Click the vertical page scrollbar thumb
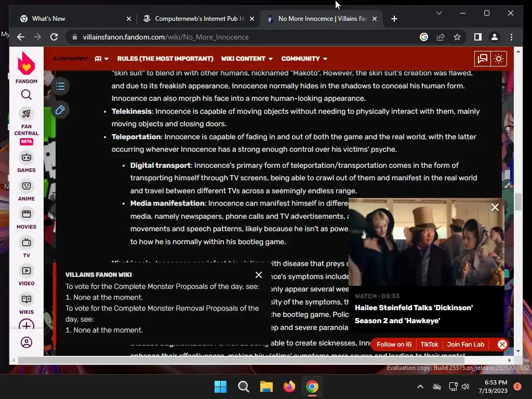The width and height of the screenshot is (532, 399). (x=518, y=202)
